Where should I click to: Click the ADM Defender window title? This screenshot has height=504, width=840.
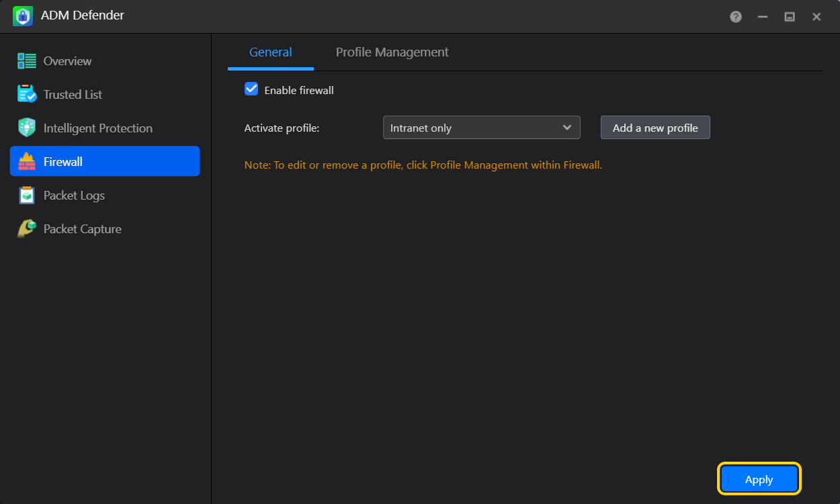coord(83,15)
